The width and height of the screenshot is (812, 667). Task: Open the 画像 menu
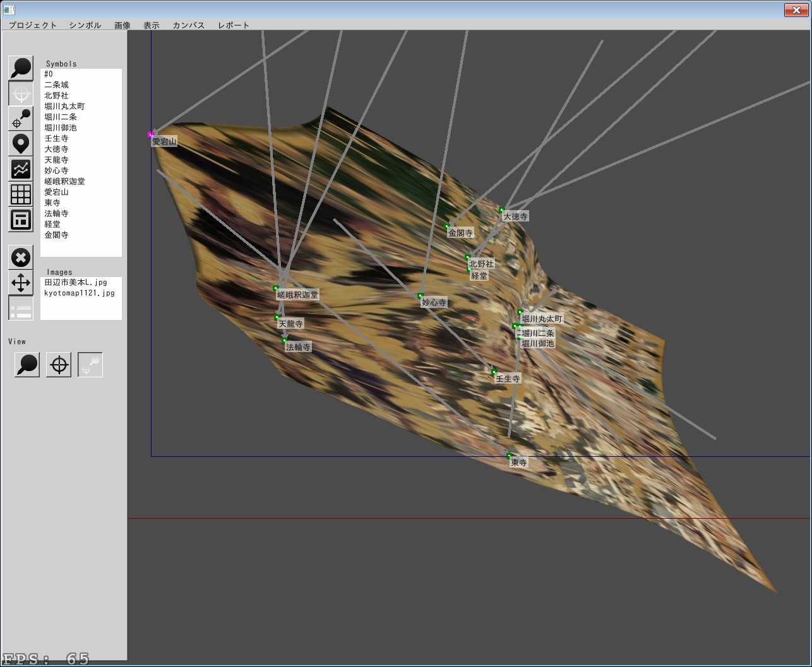(122, 25)
